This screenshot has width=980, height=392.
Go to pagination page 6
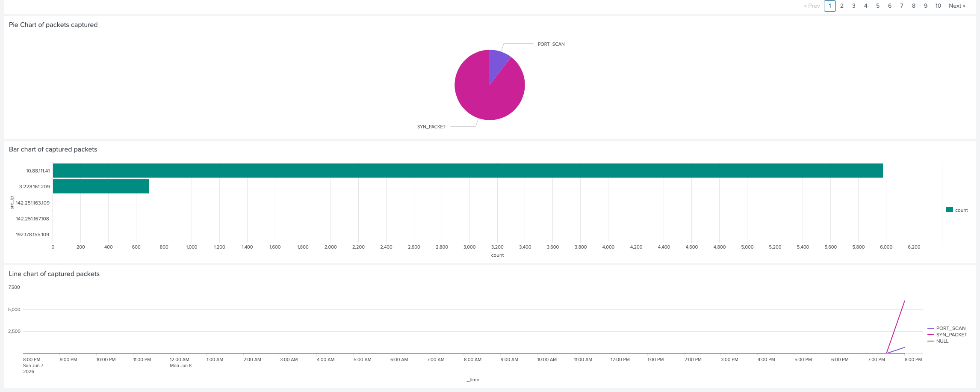click(x=889, y=6)
